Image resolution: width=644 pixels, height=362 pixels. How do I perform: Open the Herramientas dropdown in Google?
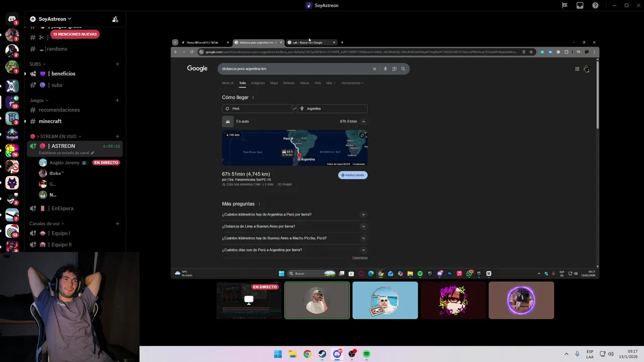(352, 83)
